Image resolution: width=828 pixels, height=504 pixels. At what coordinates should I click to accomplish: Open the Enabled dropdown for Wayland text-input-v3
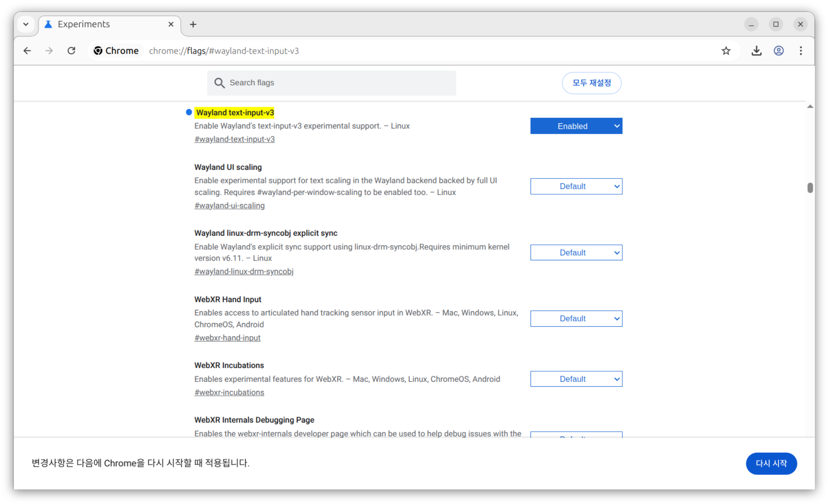pos(576,126)
